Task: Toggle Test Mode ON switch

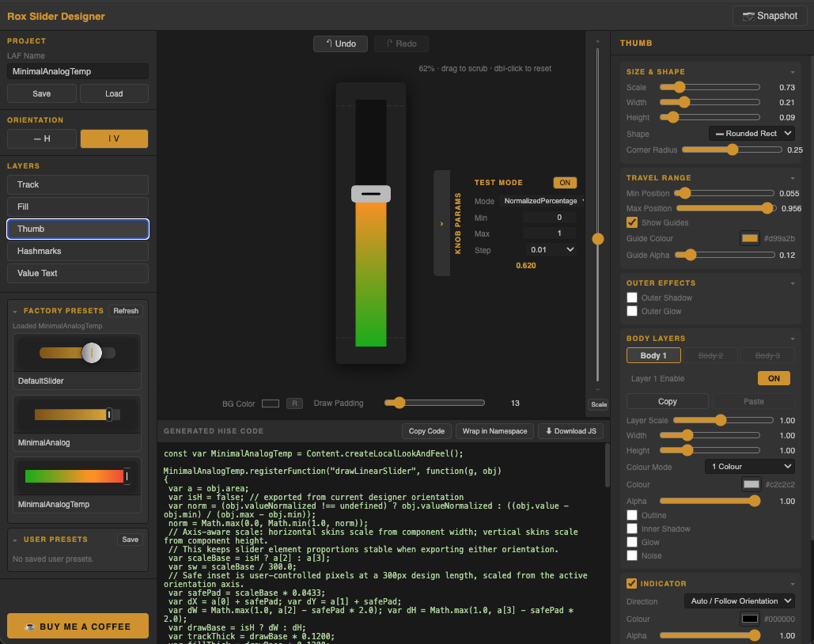Action: pos(565,183)
